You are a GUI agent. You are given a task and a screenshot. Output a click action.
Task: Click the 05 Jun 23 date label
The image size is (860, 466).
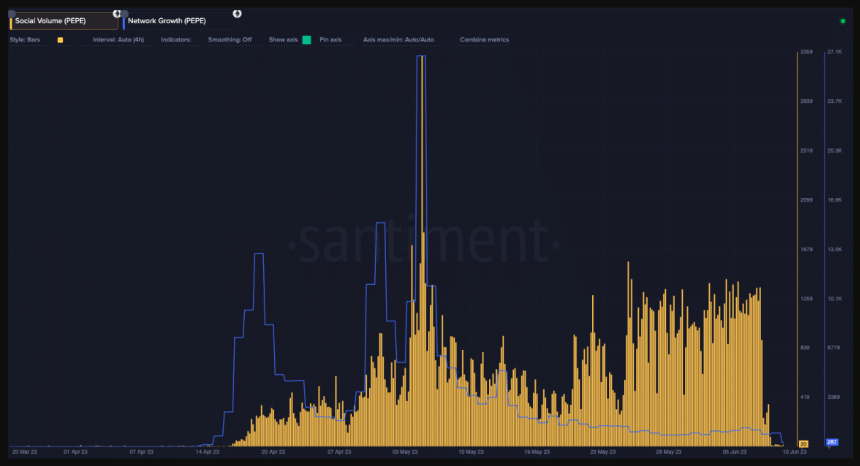coord(734,452)
